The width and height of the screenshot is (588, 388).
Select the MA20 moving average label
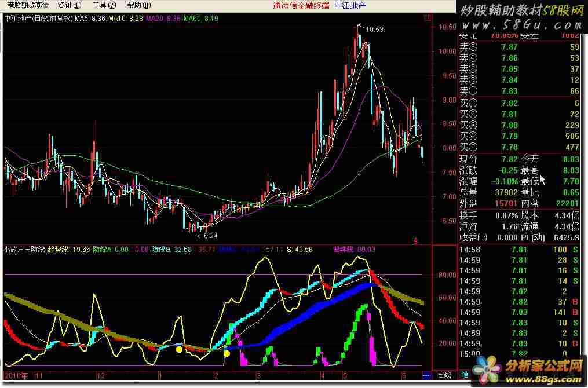point(163,18)
